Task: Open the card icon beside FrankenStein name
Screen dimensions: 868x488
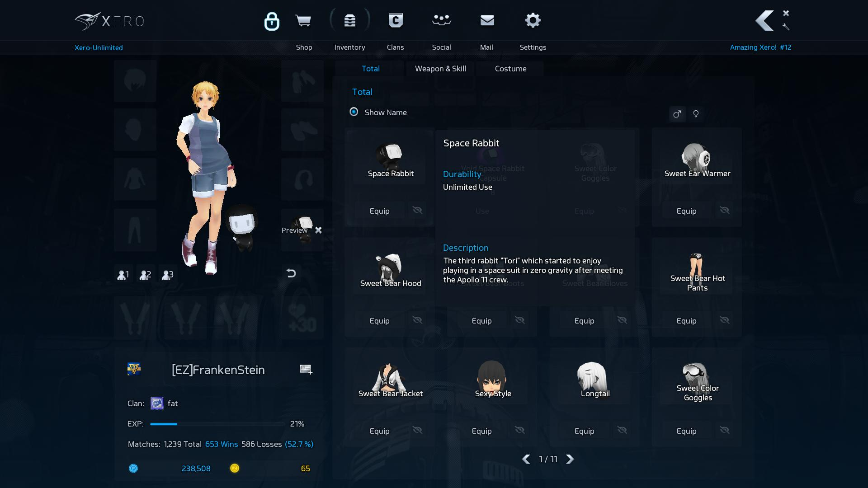Action: coord(306,370)
